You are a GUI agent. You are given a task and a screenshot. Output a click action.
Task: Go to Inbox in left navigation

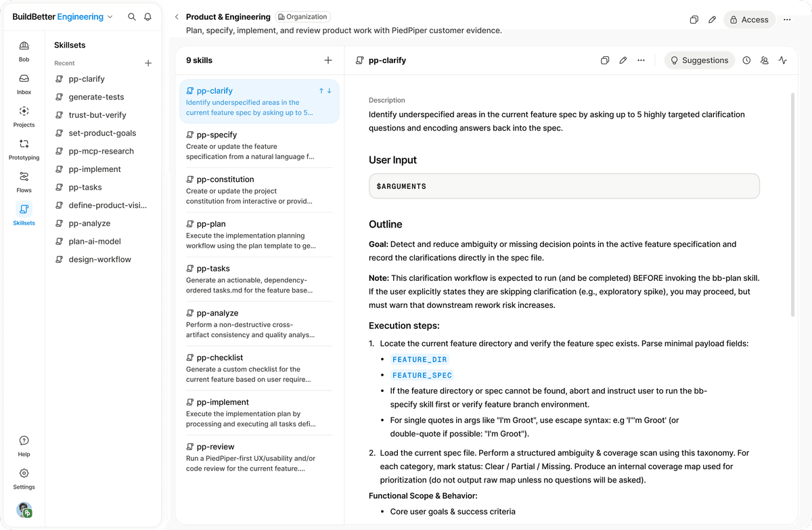[24, 83]
